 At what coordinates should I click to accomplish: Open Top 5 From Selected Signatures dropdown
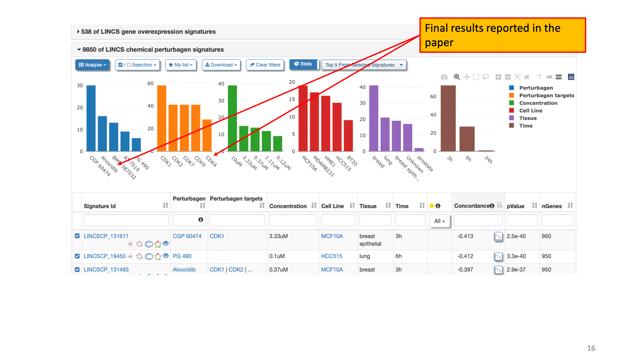(x=364, y=65)
